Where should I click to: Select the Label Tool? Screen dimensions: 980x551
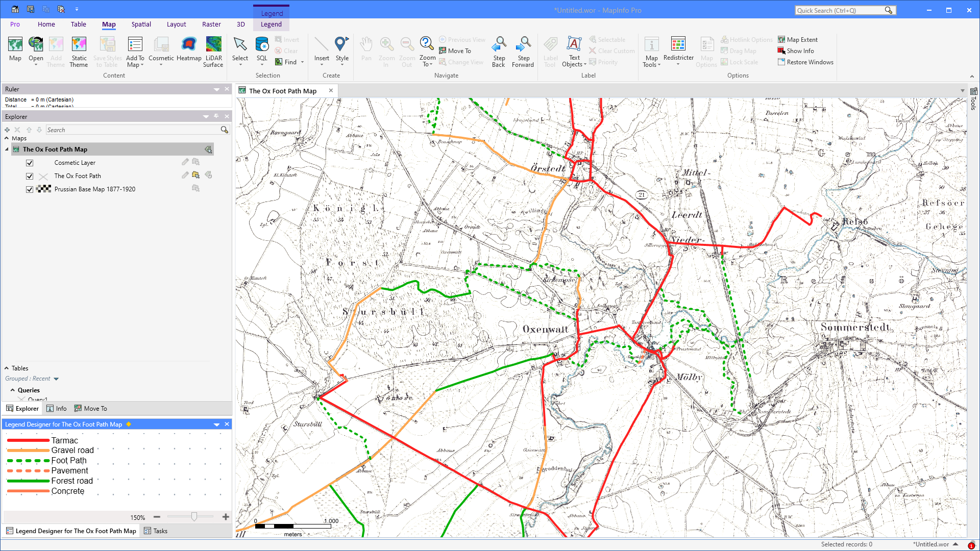550,50
